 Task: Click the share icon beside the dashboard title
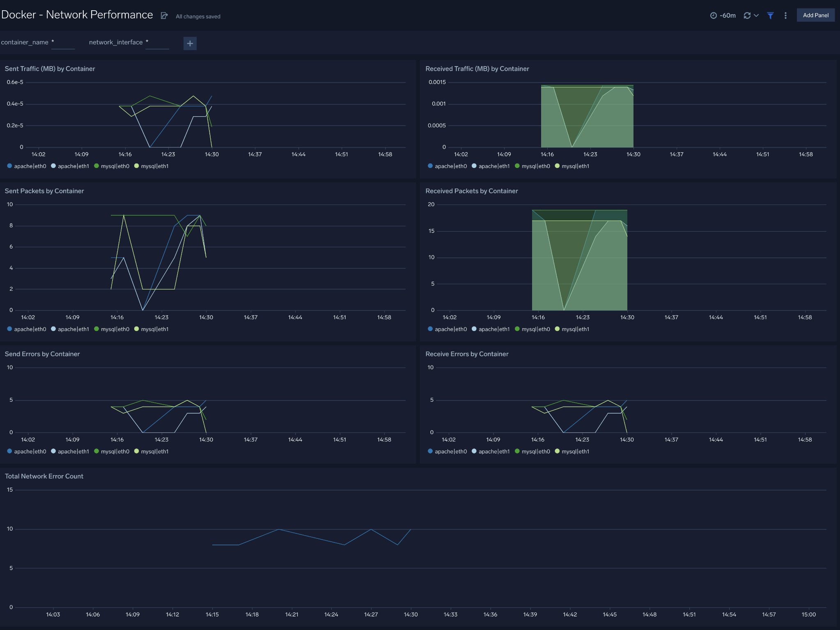click(x=165, y=15)
